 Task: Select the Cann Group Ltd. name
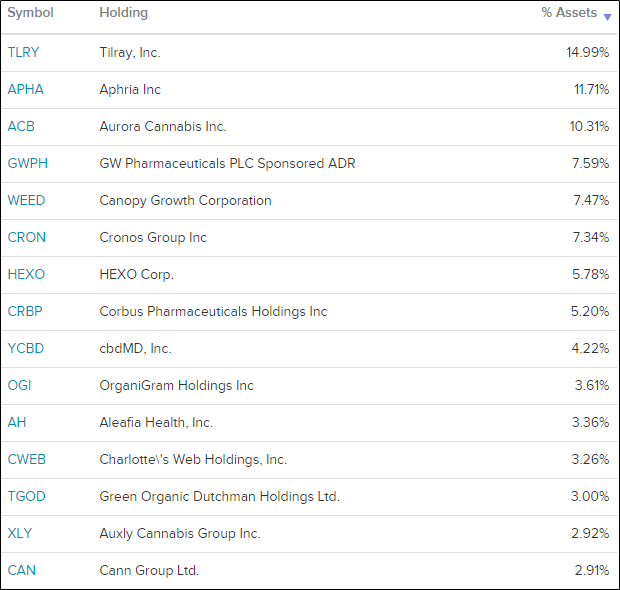click(149, 570)
